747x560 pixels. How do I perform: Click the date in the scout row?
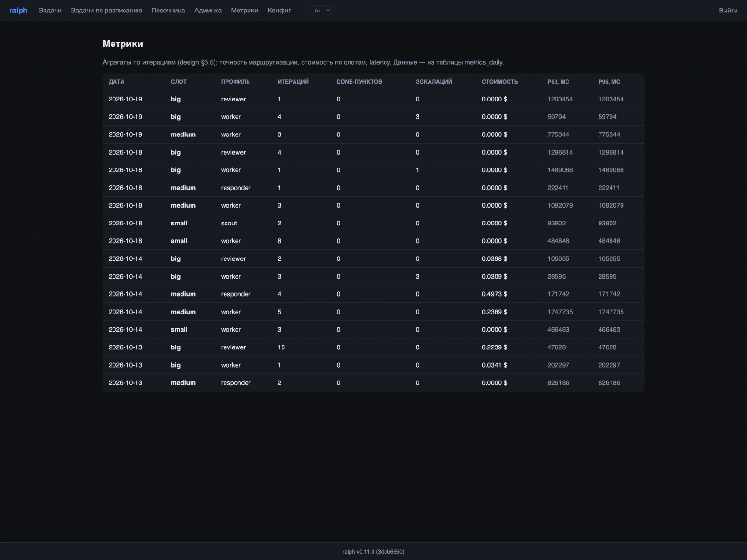[x=125, y=224]
